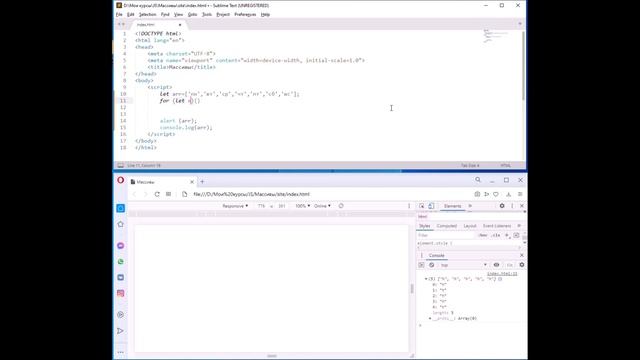
Task: Open the Preferences menu
Action: [x=245, y=14]
